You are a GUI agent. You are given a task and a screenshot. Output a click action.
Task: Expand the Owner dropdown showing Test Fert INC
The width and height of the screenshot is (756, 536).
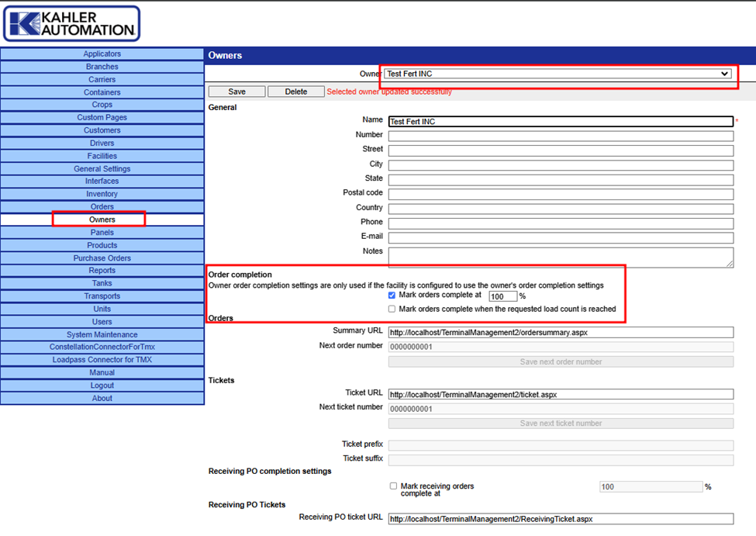tap(558, 74)
